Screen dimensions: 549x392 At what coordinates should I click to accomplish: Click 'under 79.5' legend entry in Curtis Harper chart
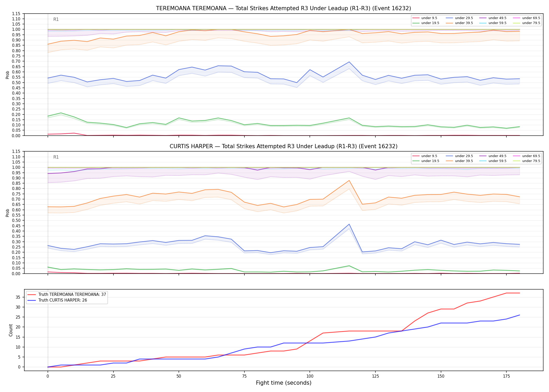[527, 161]
